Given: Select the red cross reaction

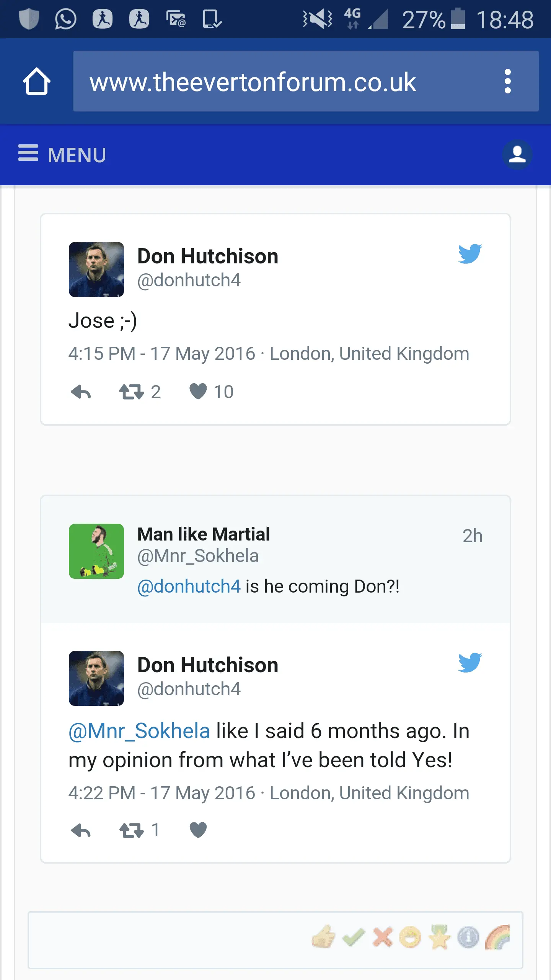Looking at the screenshot, I should (x=383, y=937).
